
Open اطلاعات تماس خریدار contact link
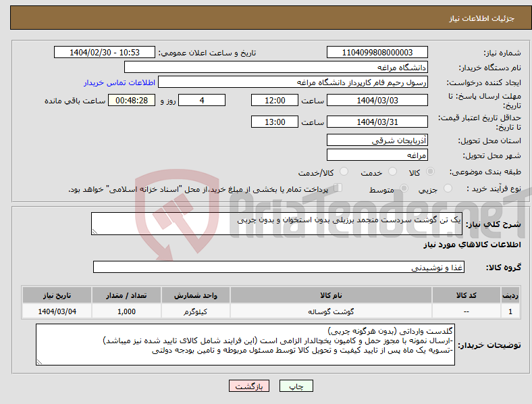pyautogui.click(x=119, y=82)
